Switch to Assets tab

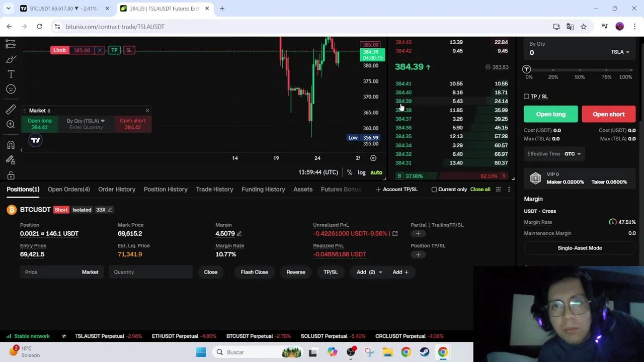303,190
